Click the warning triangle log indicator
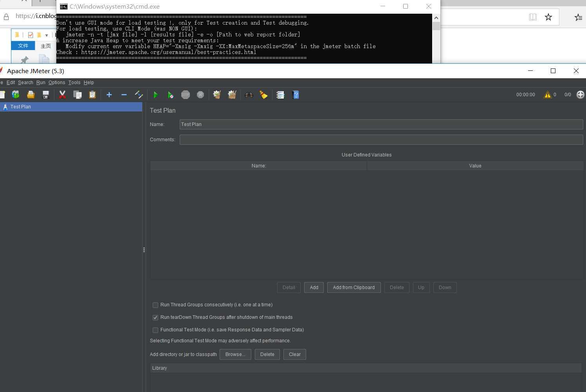This screenshot has height=392, width=586. tap(547, 95)
